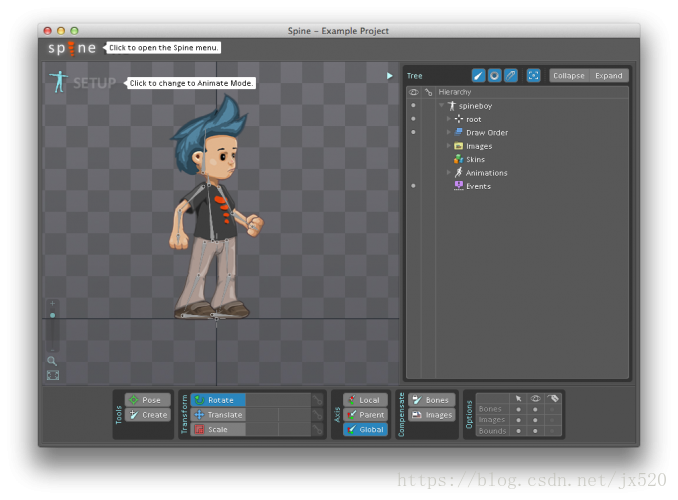The image size is (678, 500).
Task: Click the Translate X value field
Action: pyautogui.click(x=262, y=415)
